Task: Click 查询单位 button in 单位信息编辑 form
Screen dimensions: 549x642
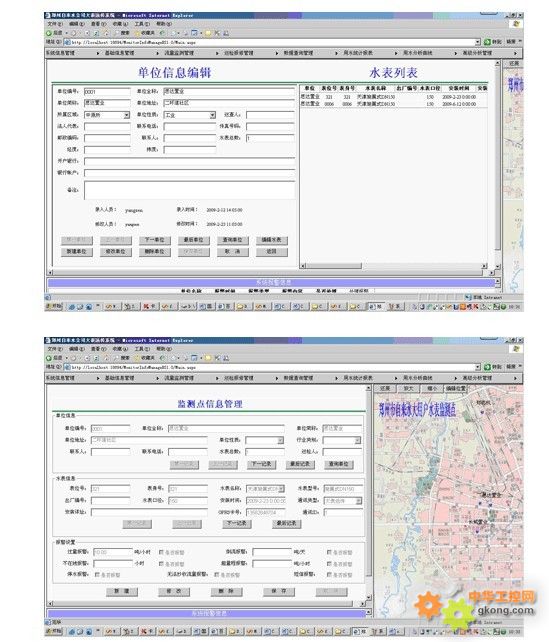Action: click(233, 240)
